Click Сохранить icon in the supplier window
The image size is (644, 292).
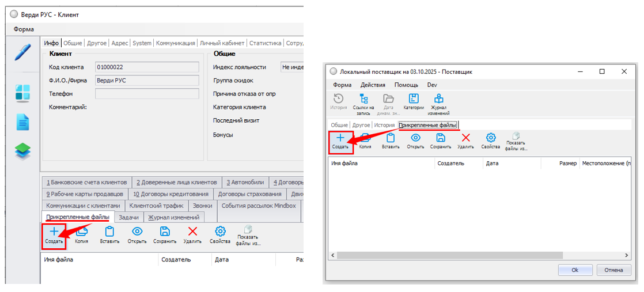pyautogui.click(x=440, y=140)
